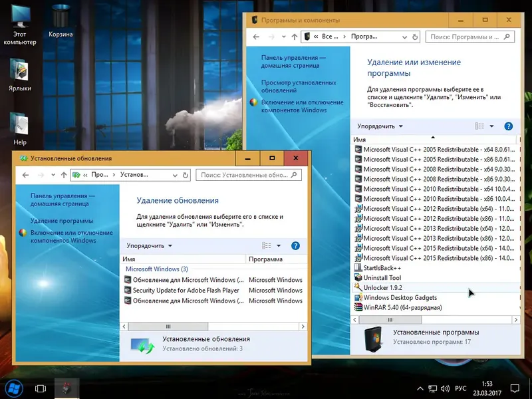Click the search field Поиск: Программы и

click(470, 37)
